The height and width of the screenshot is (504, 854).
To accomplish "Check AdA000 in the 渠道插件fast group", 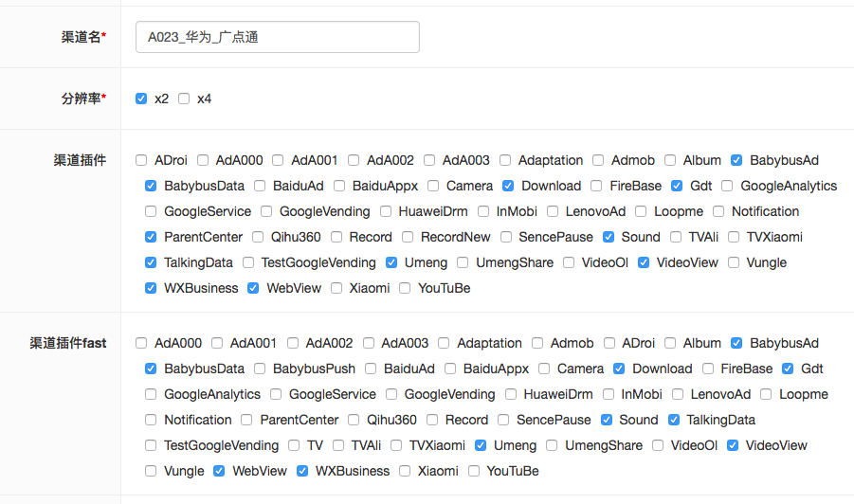I will [x=141, y=343].
